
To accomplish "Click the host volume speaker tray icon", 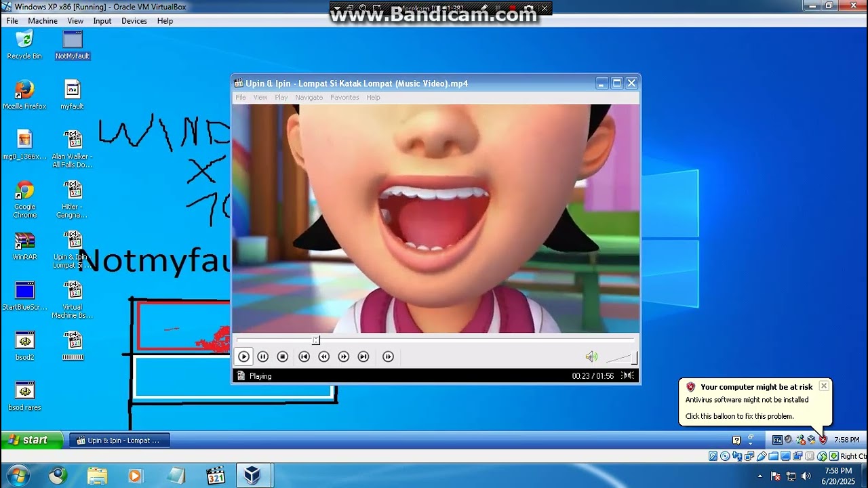I will tap(806, 476).
